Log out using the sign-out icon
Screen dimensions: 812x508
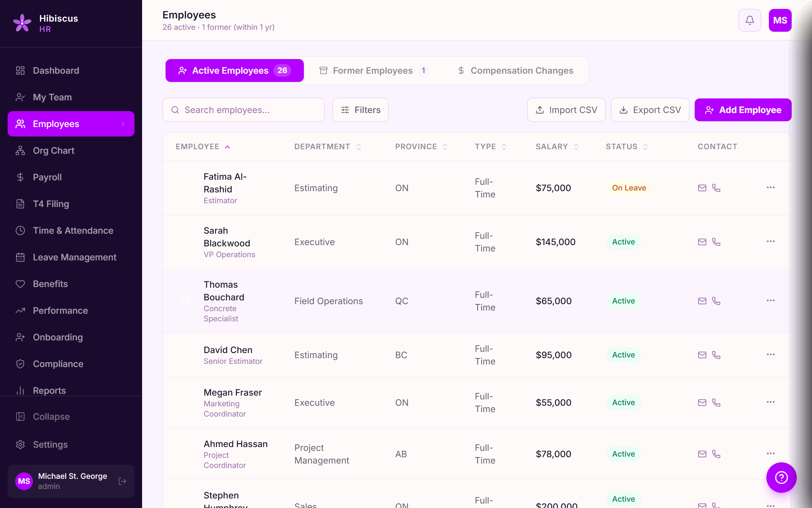[x=122, y=481]
